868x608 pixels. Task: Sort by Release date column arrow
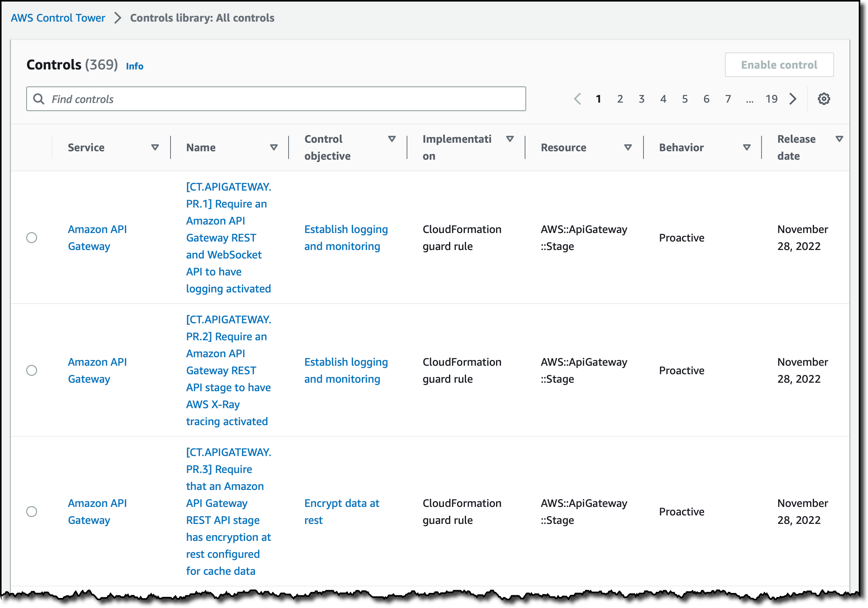pyautogui.click(x=839, y=139)
